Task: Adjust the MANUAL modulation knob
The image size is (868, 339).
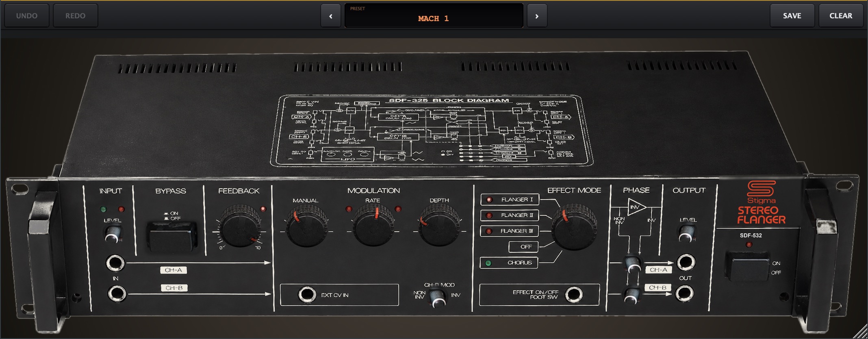Action: click(307, 226)
